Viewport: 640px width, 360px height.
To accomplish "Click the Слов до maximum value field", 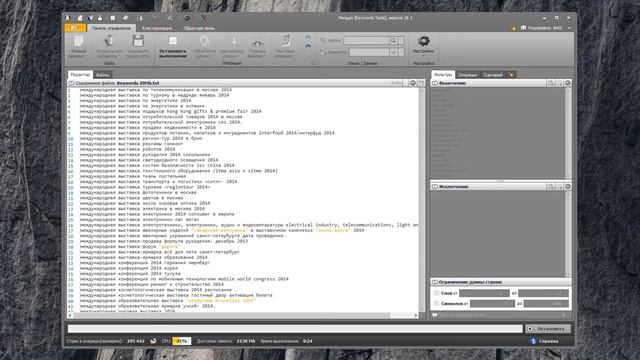I will click(543, 293).
